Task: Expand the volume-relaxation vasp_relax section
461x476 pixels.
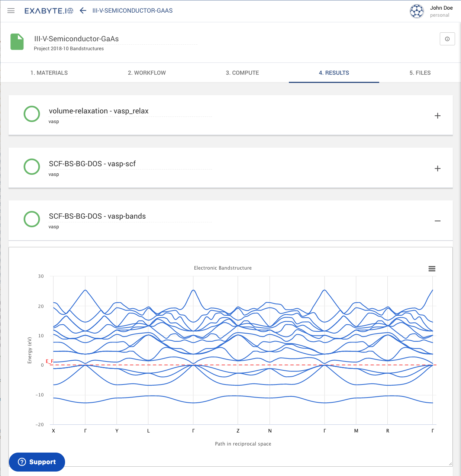Action: tap(438, 116)
